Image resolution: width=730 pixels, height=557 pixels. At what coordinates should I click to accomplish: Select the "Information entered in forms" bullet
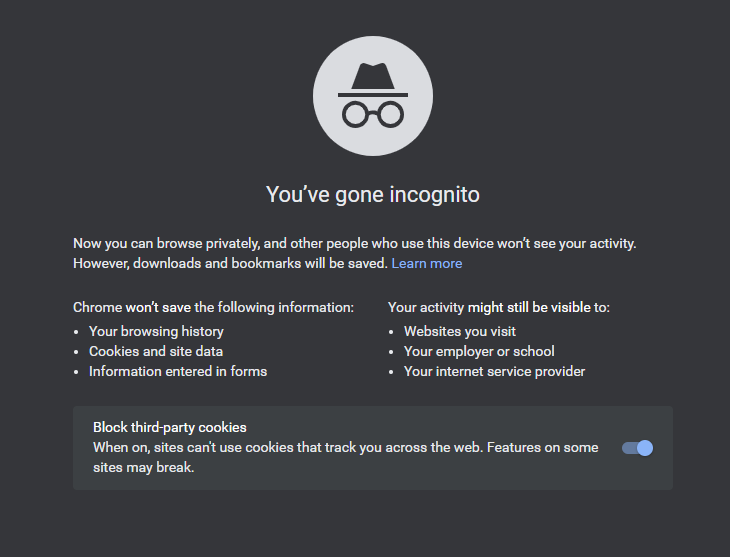[178, 371]
